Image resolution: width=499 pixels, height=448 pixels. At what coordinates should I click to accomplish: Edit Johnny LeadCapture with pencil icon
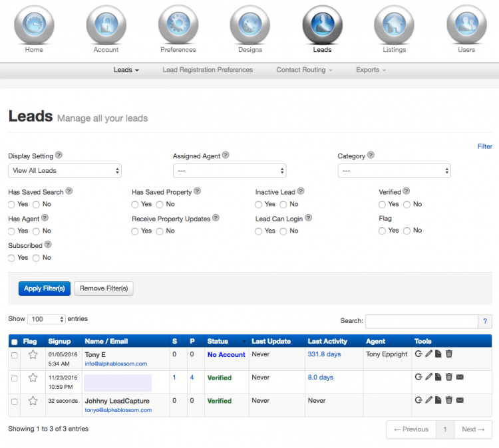428,400
